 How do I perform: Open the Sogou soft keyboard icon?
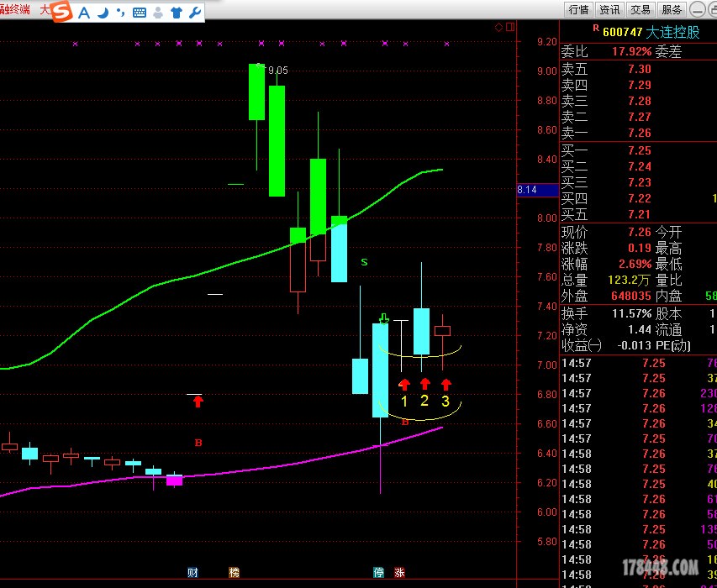139,12
